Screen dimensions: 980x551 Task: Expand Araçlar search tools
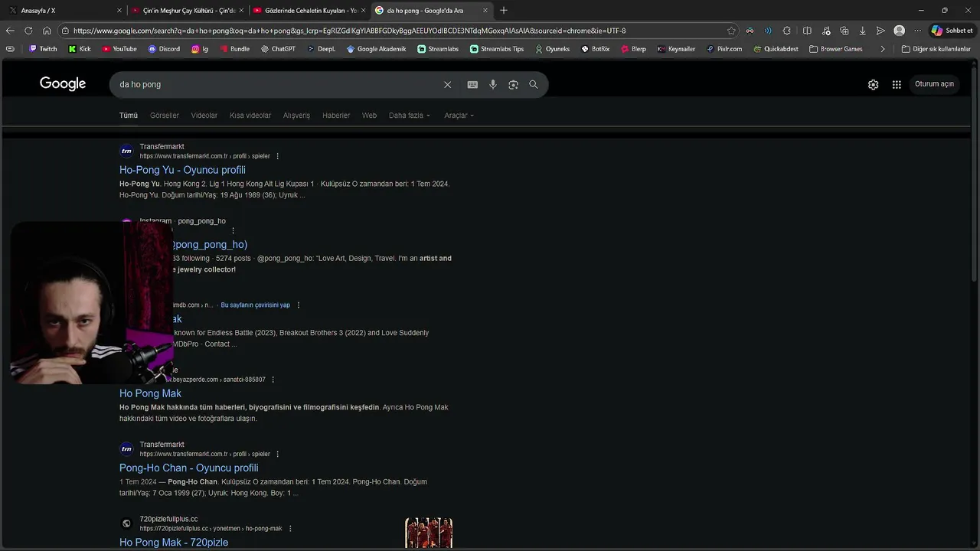[459, 116]
